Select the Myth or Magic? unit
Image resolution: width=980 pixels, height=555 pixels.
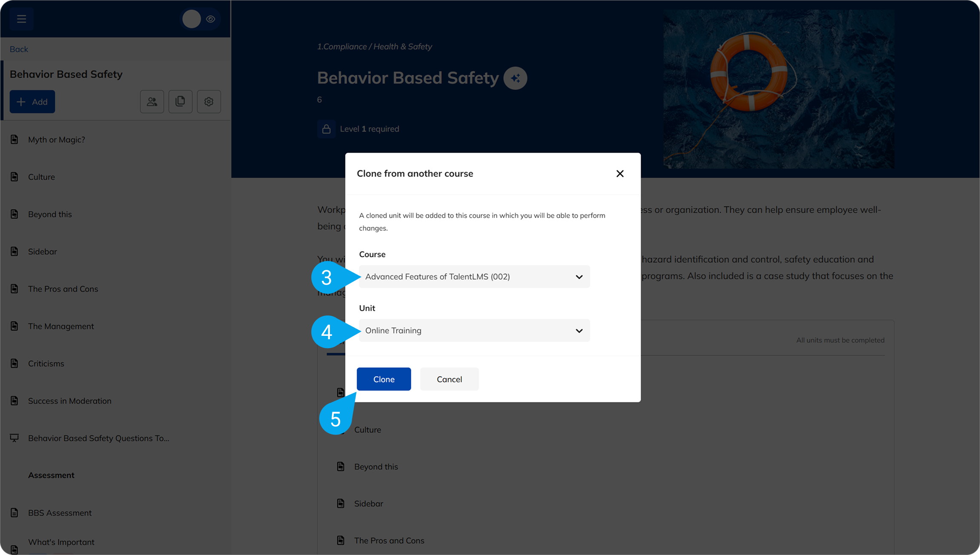tap(57, 140)
